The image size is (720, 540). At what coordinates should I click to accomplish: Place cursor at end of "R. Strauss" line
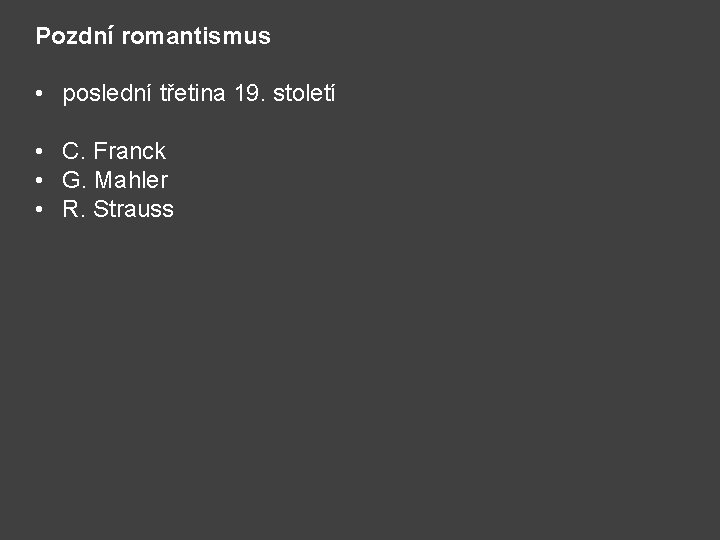click(x=175, y=210)
